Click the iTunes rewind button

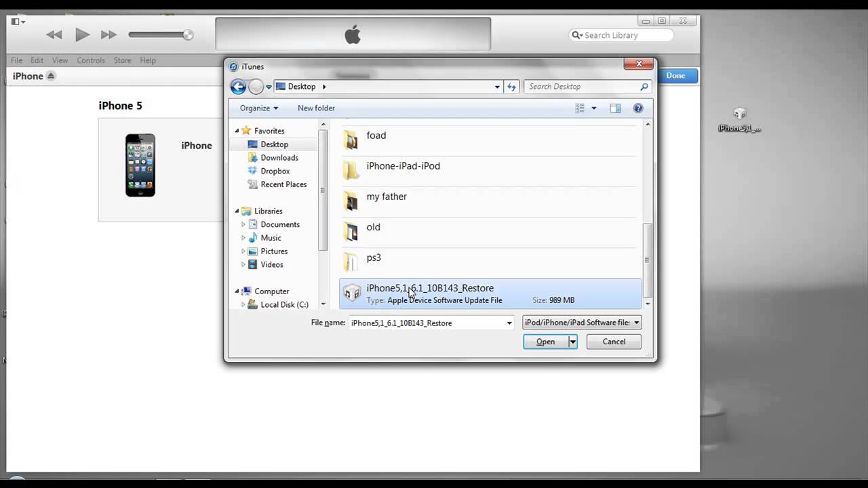(x=54, y=35)
